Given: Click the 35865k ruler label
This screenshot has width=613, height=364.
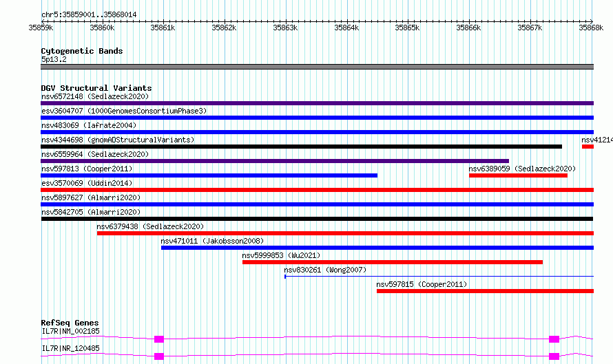Looking at the screenshot, I should point(407,28).
